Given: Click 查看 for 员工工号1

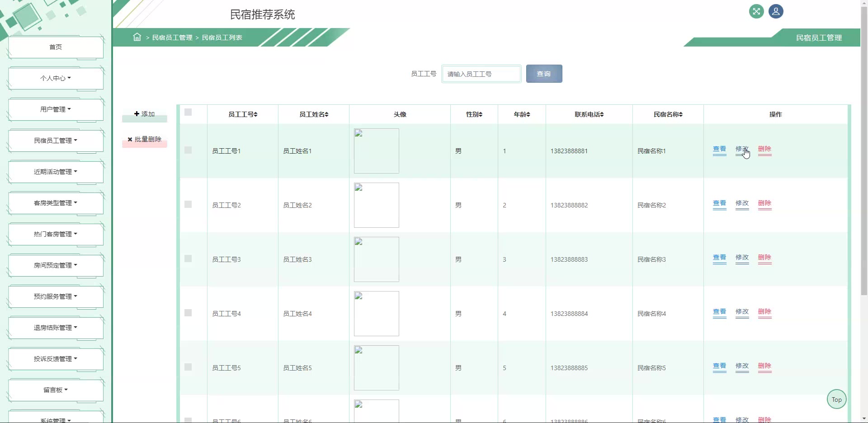Looking at the screenshot, I should tap(719, 150).
